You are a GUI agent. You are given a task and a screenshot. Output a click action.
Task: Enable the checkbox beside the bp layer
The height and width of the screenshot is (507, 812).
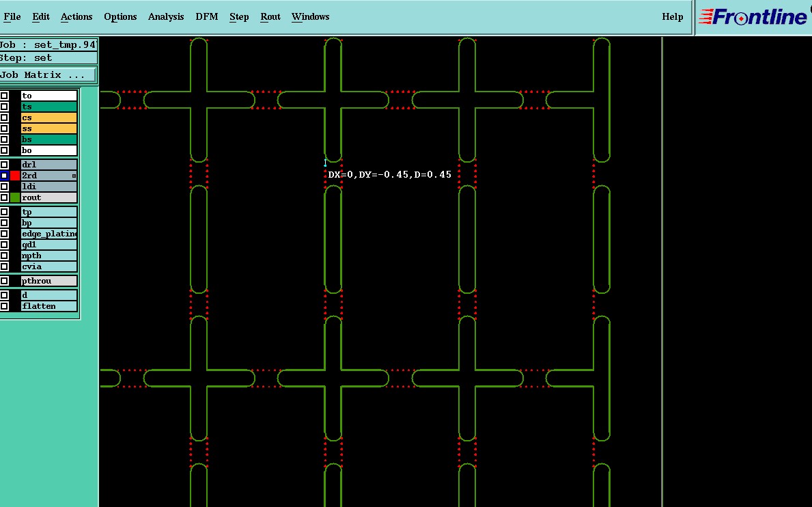click(x=4, y=223)
